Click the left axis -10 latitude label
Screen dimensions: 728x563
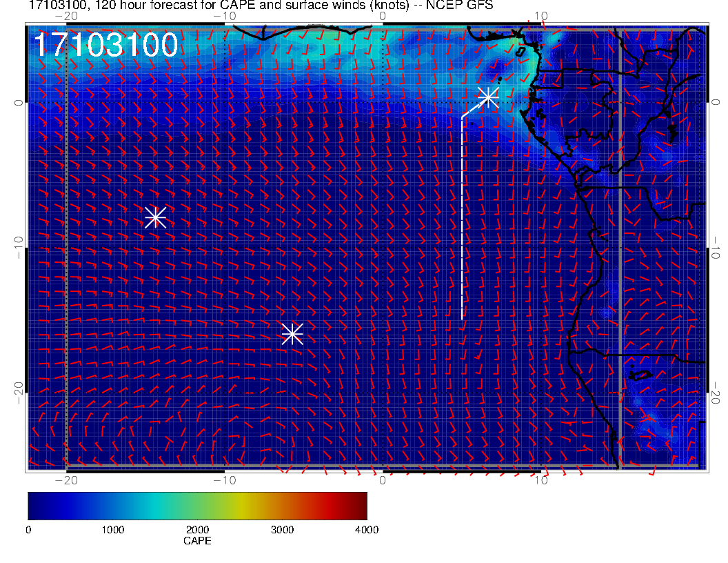coord(17,247)
